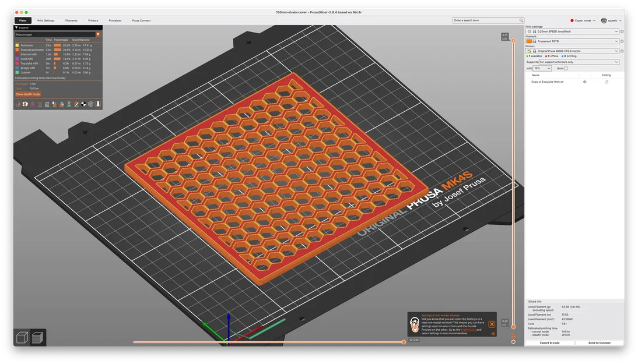Open Filaments tab

pos(71,20)
